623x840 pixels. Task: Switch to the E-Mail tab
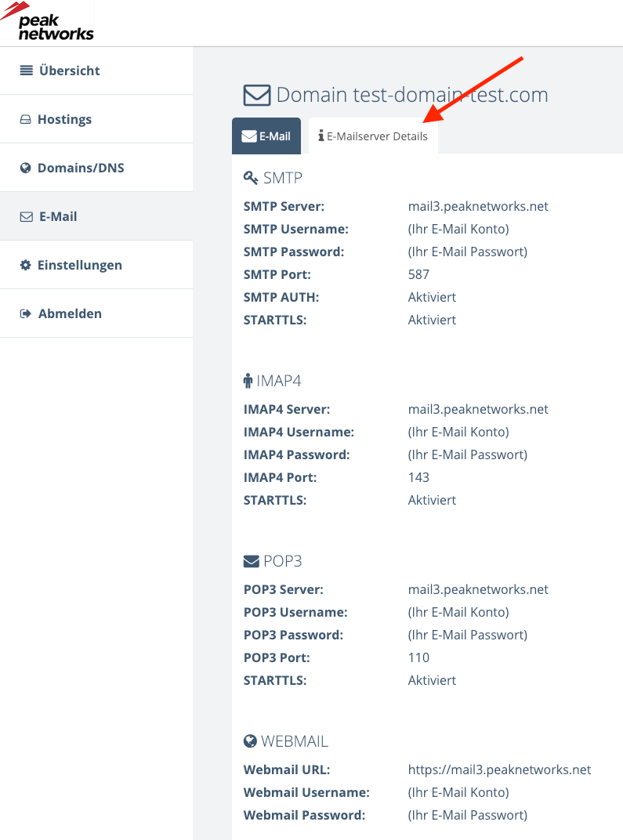pyautogui.click(x=266, y=135)
